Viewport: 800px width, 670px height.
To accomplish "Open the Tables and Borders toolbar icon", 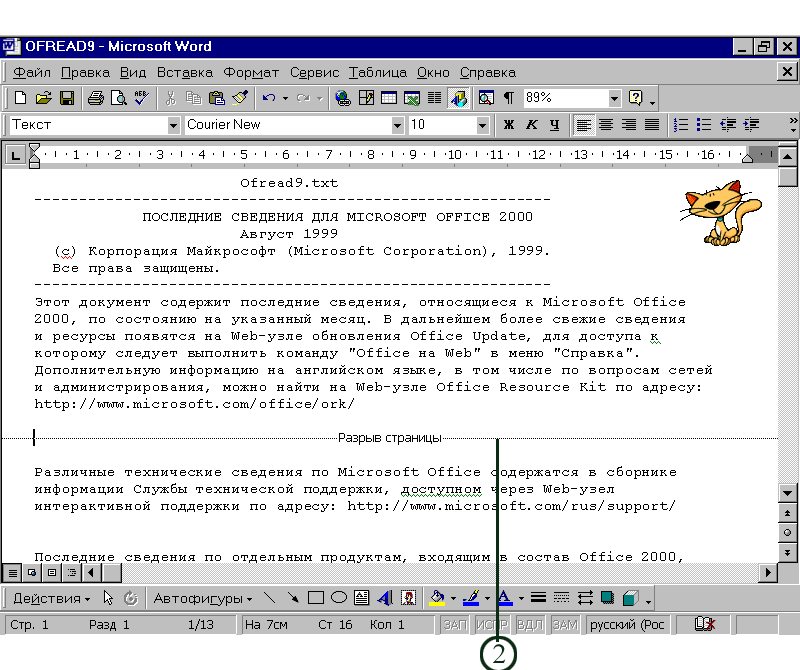I will (366, 97).
